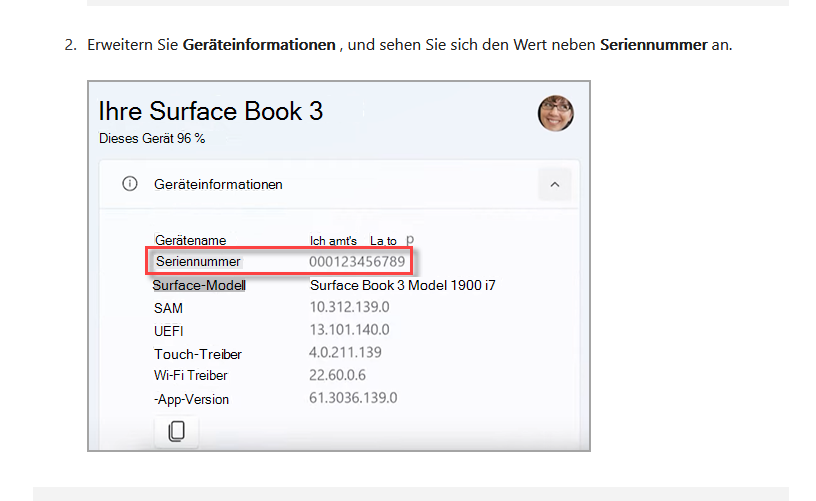Click the Geräteinformationen section header label

click(218, 184)
